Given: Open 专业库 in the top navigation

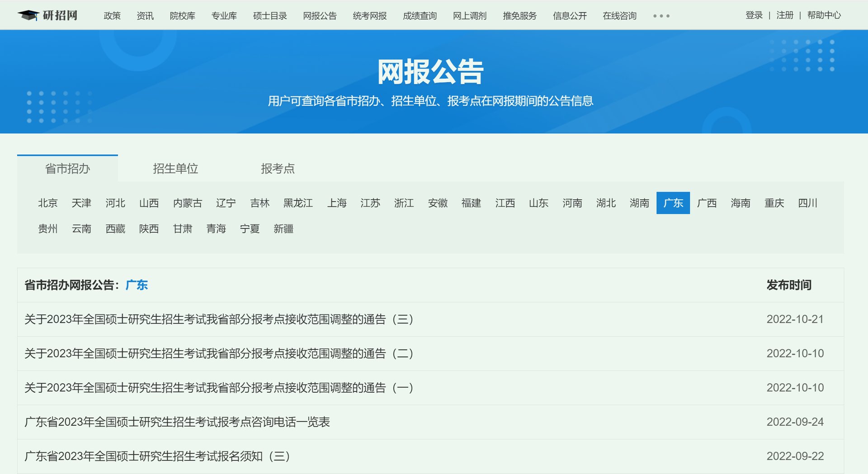Looking at the screenshot, I should tap(224, 16).
